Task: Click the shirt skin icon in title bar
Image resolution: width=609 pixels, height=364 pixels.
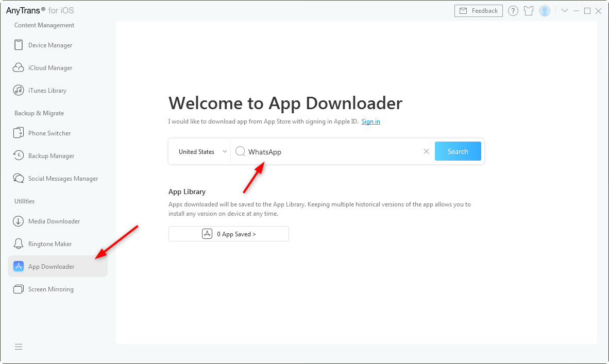Action: 529,11
